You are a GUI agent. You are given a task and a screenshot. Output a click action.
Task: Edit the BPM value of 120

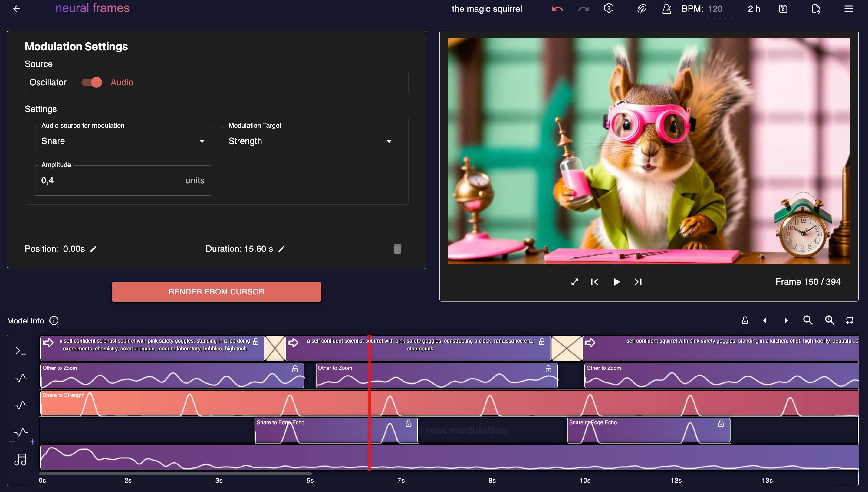[715, 9]
